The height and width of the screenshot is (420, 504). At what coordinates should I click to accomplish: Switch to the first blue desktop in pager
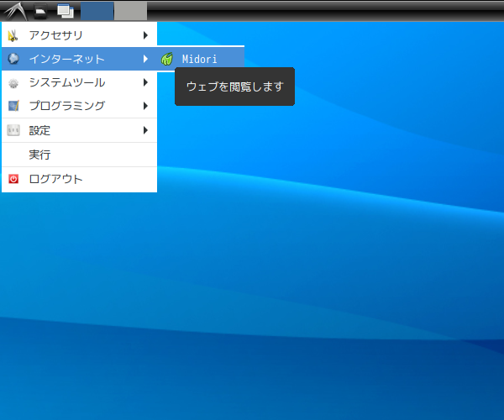pyautogui.click(x=97, y=11)
